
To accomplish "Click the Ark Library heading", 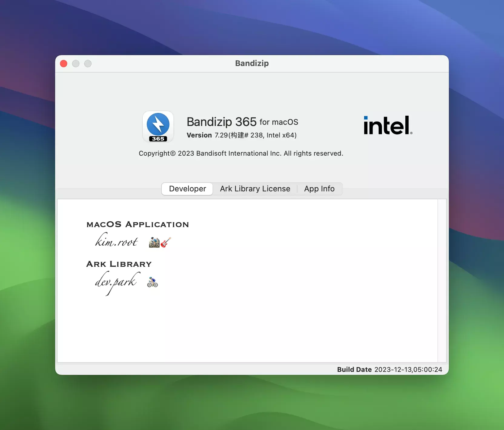I will tap(119, 264).
